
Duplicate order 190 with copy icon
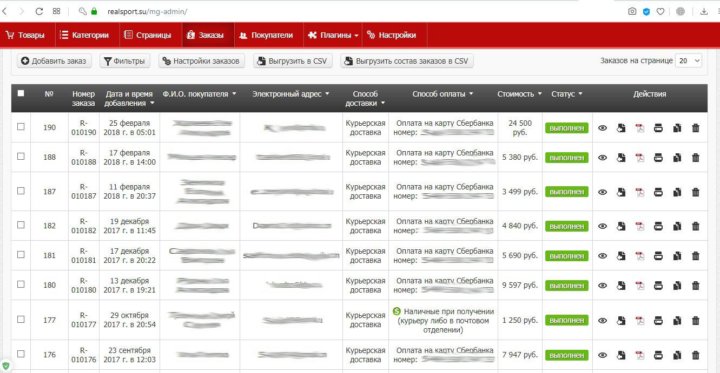coord(677,128)
